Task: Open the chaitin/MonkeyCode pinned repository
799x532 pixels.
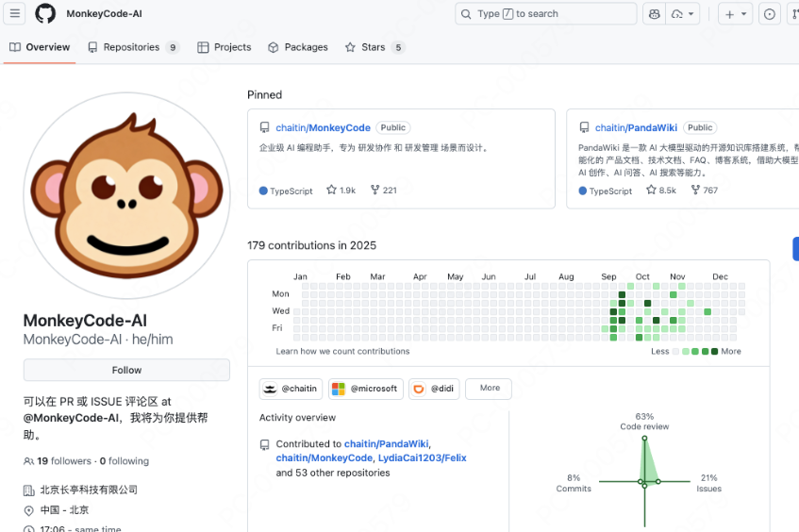Action: tap(323, 128)
